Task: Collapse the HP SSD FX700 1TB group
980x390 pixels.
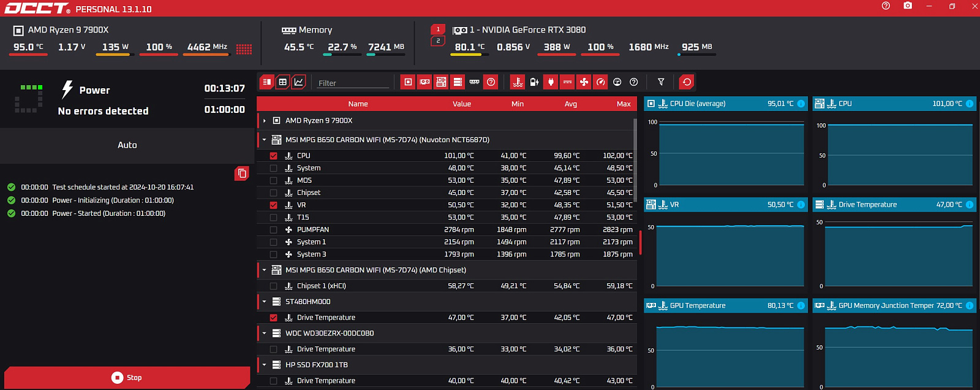Action: (265, 365)
